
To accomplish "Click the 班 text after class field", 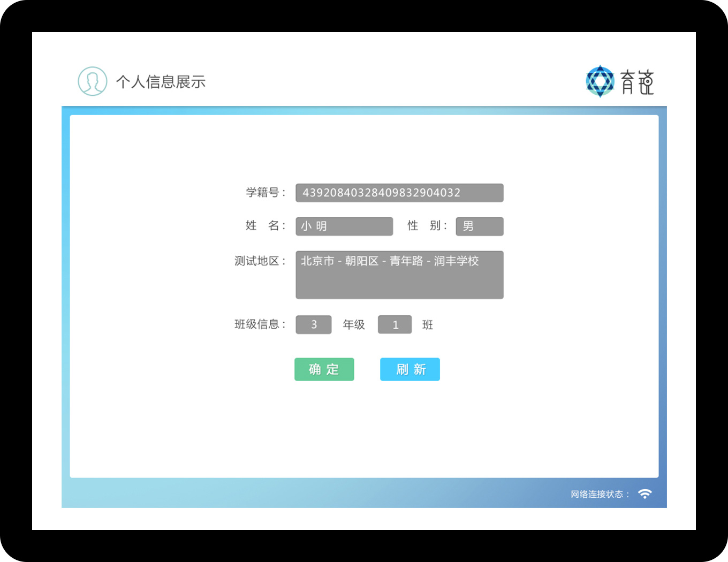I will tap(427, 325).
